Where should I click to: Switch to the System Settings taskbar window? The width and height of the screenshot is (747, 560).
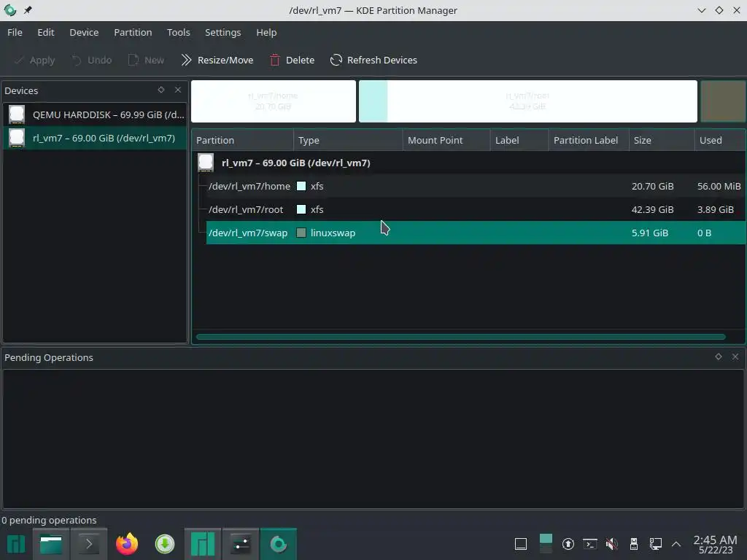click(241, 544)
